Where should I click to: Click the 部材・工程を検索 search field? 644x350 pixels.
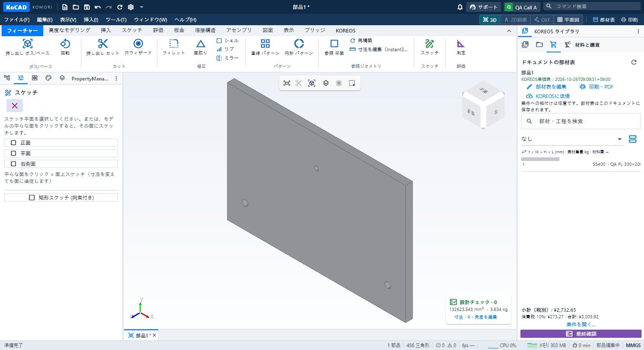581,121
